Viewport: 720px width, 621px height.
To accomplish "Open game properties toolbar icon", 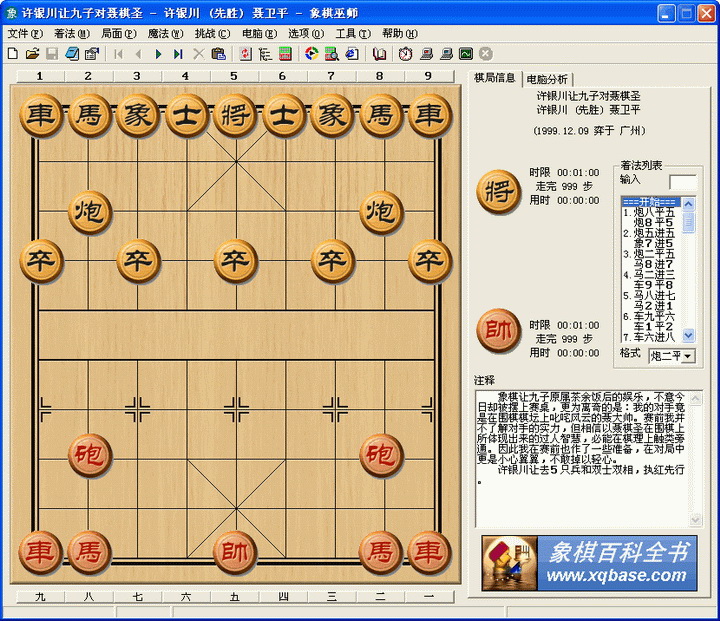I will (x=92, y=54).
